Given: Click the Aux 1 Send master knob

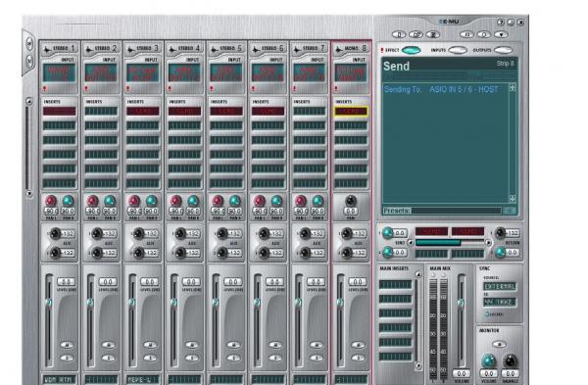Looking at the screenshot, I should [387, 233].
